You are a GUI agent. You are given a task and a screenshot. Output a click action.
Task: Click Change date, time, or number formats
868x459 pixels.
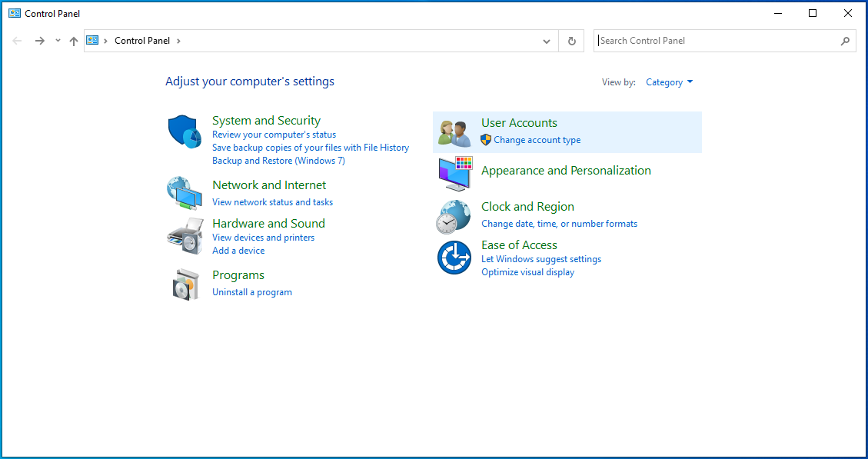(559, 224)
